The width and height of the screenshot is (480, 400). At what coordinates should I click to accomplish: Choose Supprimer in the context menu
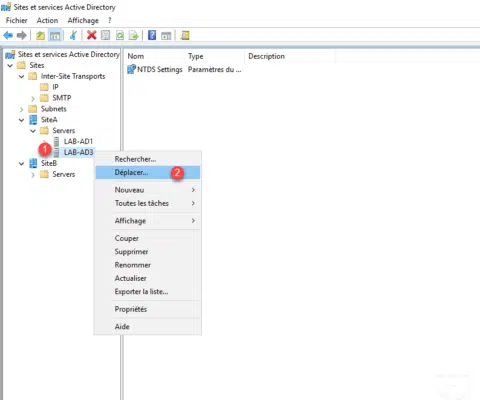(x=148, y=252)
